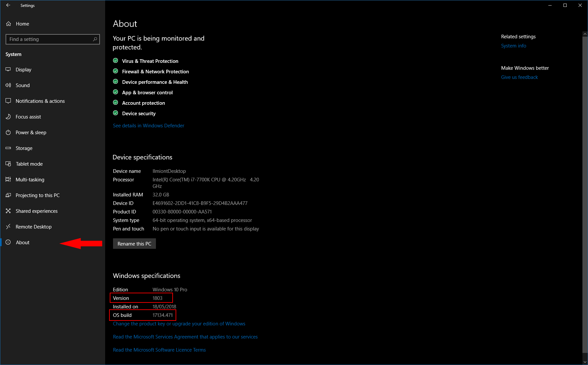Select the About page in the sidebar
588x365 pixels.
(x=23, y=242)
